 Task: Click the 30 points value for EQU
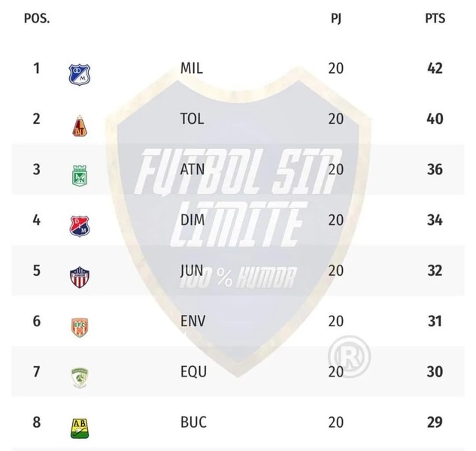click(435, 372)
